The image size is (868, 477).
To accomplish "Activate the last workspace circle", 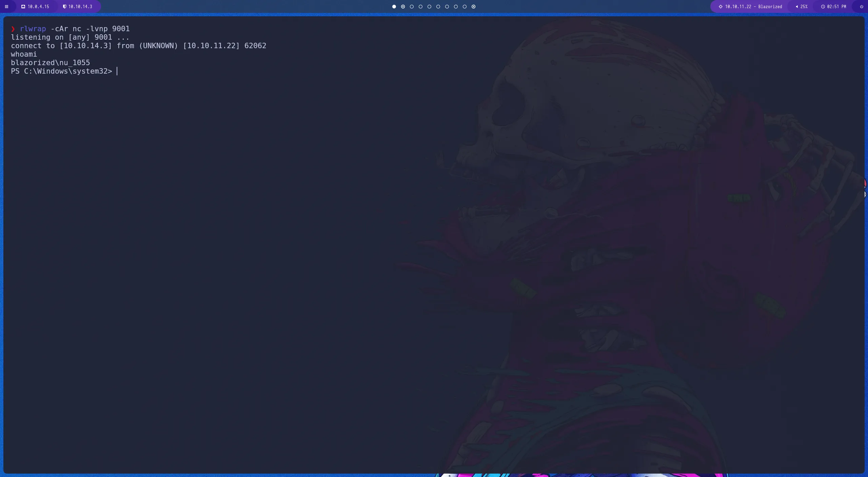I will click(473, 6).
